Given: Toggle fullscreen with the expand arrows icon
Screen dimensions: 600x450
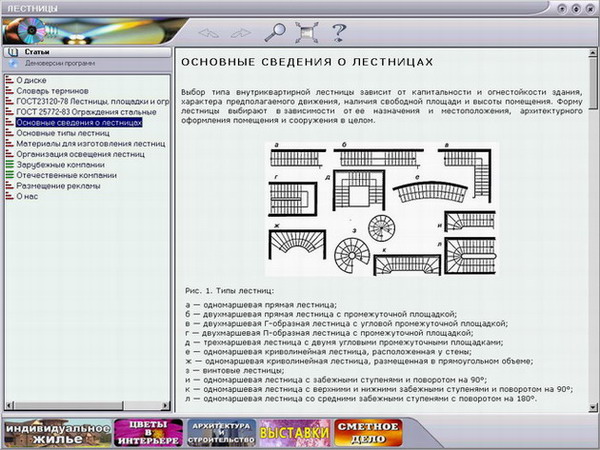Looking at the screenshot, I should coord(307,33).
